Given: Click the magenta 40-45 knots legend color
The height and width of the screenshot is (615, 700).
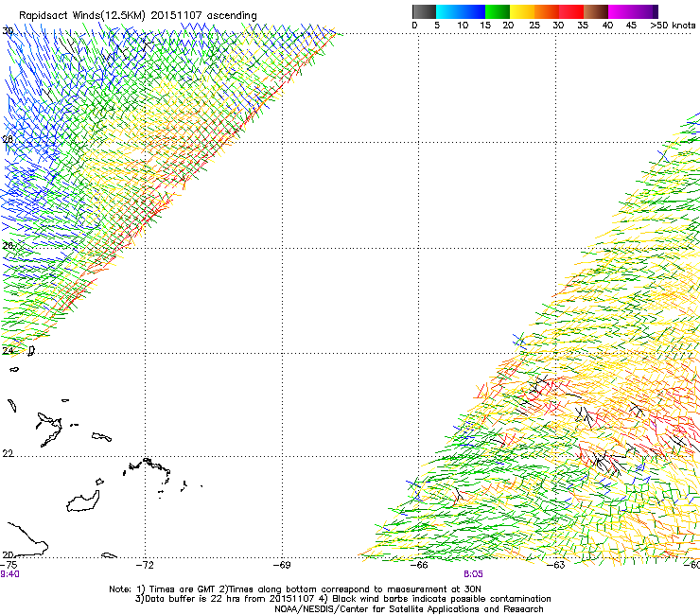Looking at the screenshot, I should pos(621,11).
